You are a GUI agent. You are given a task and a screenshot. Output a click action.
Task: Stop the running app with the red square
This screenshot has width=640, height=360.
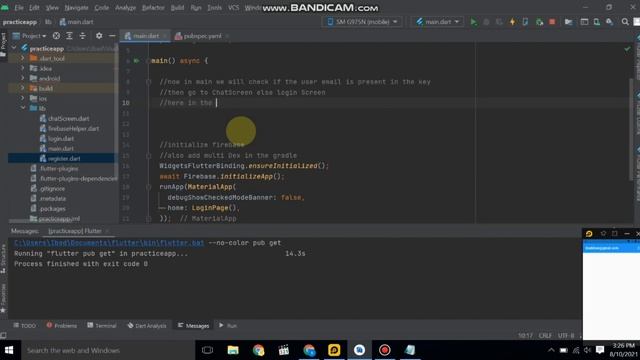click(x=552, y=22)
